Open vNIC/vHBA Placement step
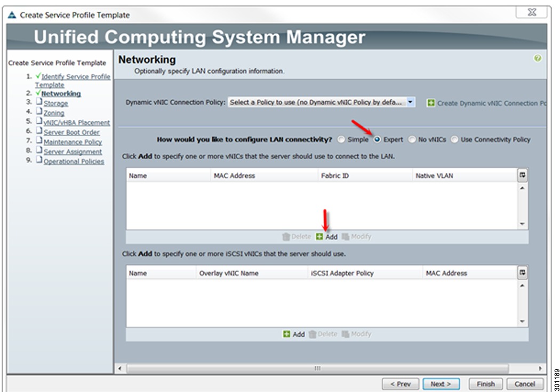This screenshot has height=392, width=560. pyautogui.click(x=77, y=123)
